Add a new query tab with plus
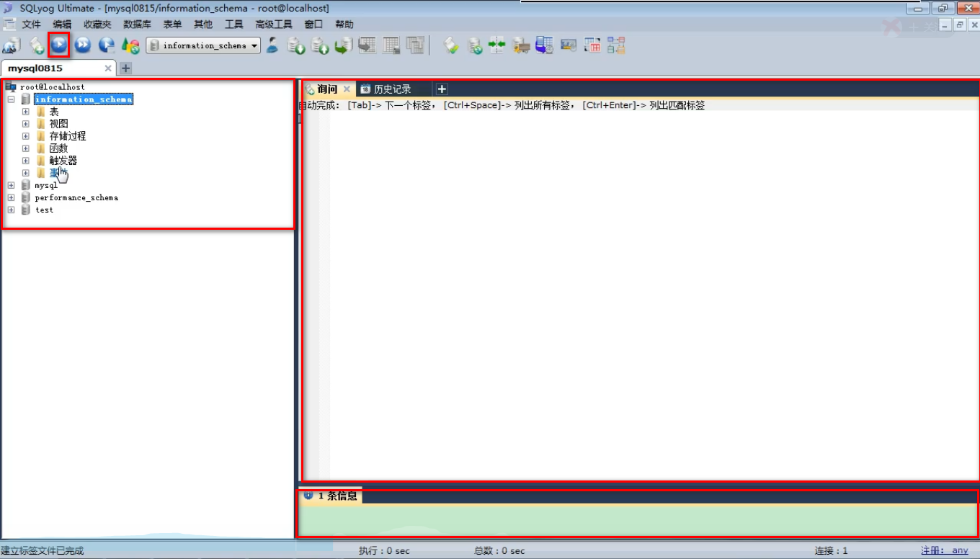Viewport: 980px width, 559px height. [x=442, y=89]
